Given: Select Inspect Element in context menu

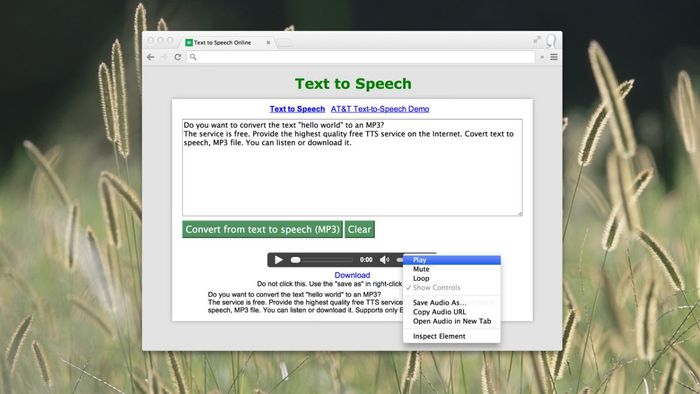Looking at the screenshot, I should (452, 336).
